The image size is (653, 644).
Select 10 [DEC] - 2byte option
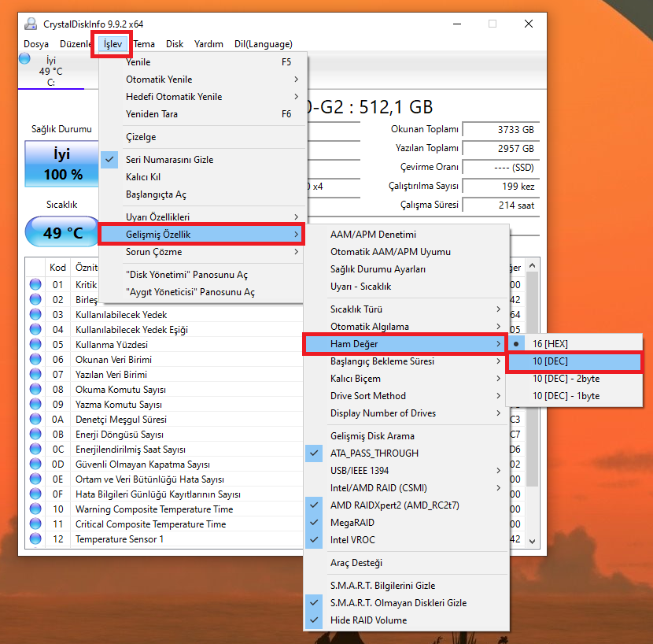pyautogui.click(x=574, y=379)
